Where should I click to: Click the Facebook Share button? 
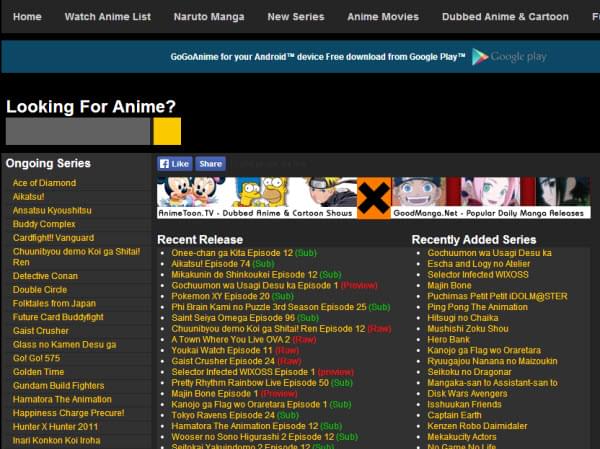[210, 163]
